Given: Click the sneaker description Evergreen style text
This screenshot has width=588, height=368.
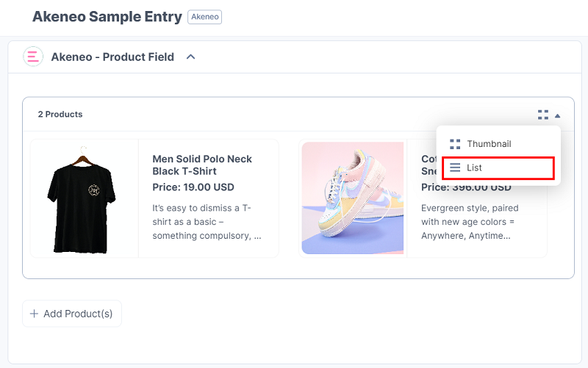Looking at the screenshot, I should (470, 222).
